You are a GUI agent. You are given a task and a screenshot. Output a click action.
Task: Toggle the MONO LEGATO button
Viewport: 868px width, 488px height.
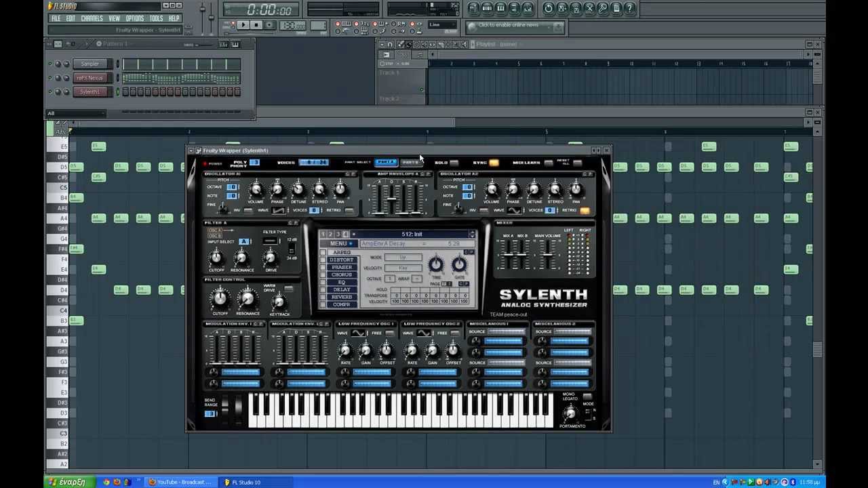click(587, 396)
